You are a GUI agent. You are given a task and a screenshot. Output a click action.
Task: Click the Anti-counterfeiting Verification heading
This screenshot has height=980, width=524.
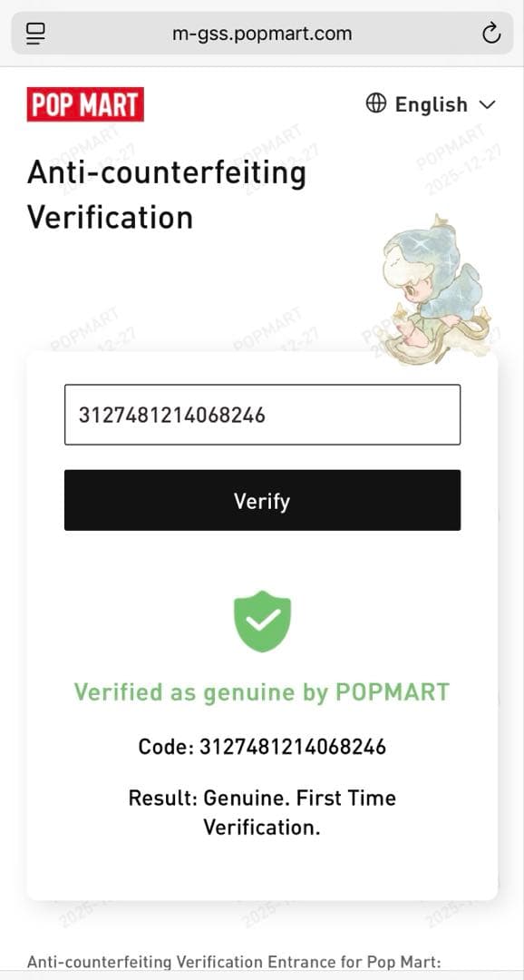(x=167, y=195)
